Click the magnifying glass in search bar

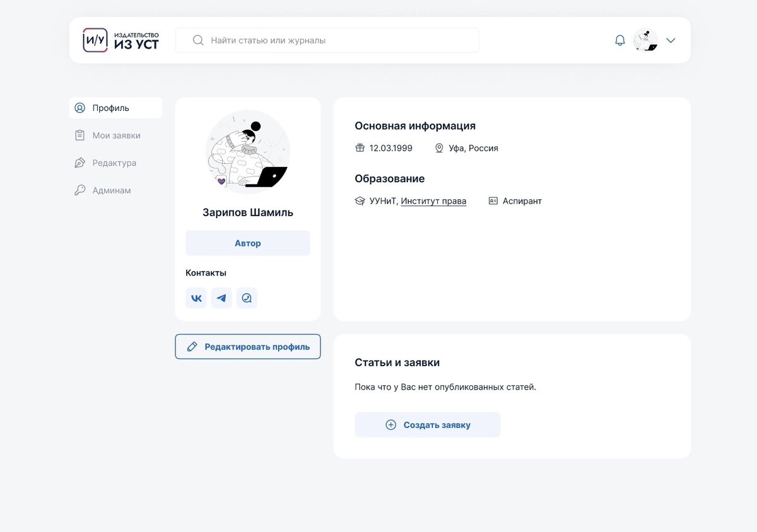pyautogui.click(x=198, y=40)
